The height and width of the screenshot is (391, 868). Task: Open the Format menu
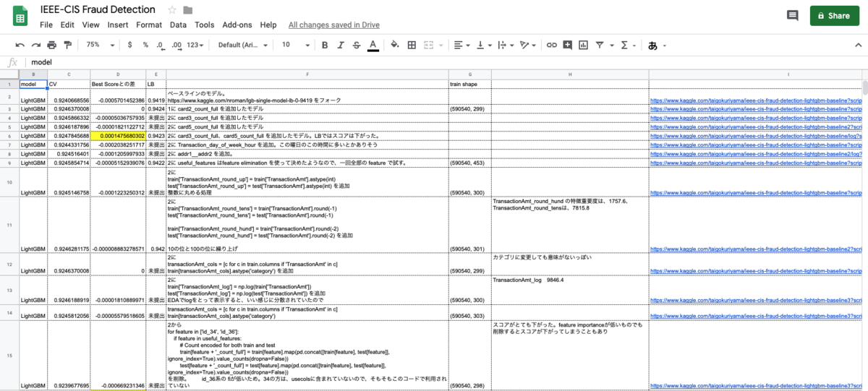tap(149, 25)
